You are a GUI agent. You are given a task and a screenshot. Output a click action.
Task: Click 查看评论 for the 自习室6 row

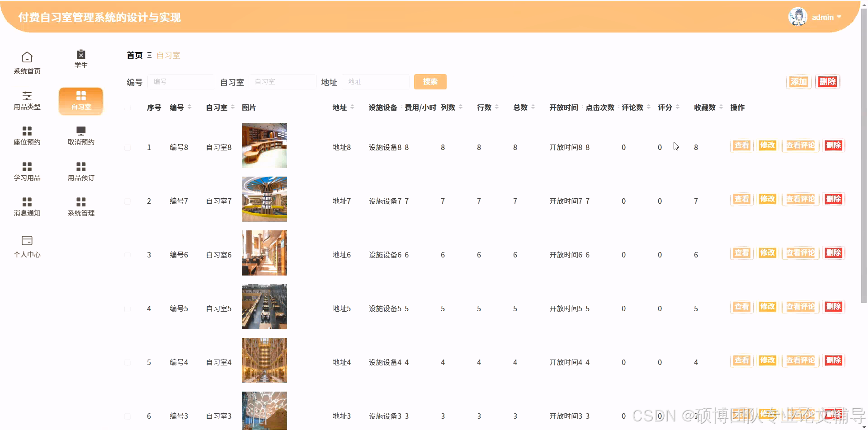[x=801, y=253]
